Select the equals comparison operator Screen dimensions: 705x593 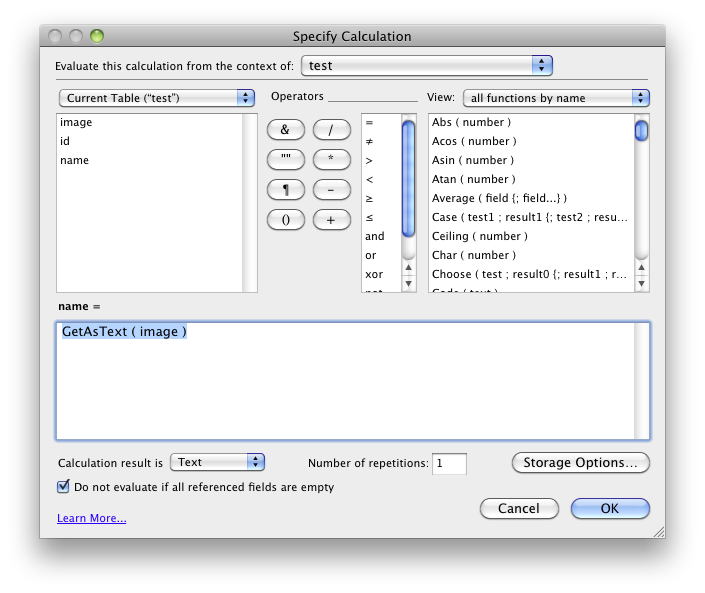pyautogui.click(x=381, y=122)
